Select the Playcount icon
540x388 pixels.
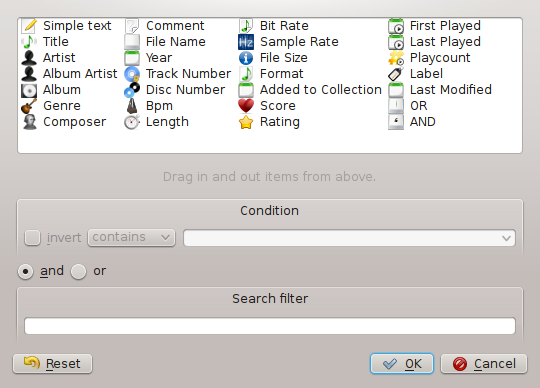(x=396, y=58)
